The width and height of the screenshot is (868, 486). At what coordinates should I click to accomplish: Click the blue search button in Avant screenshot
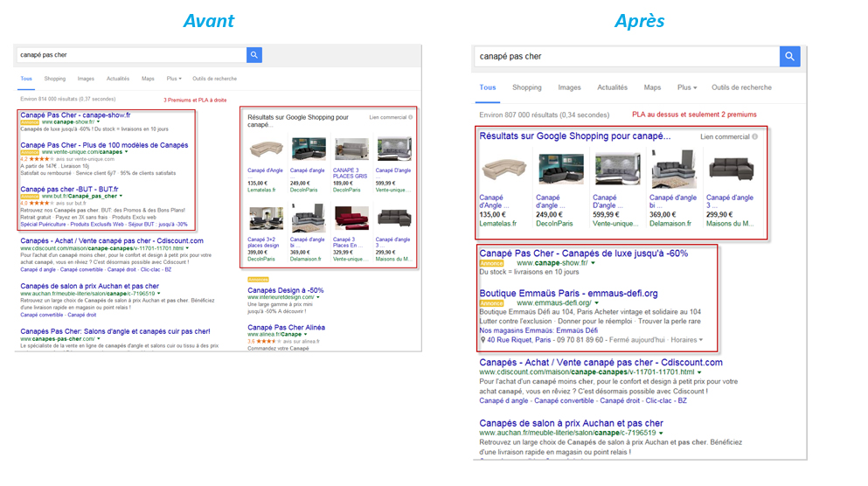pos(254,55)
